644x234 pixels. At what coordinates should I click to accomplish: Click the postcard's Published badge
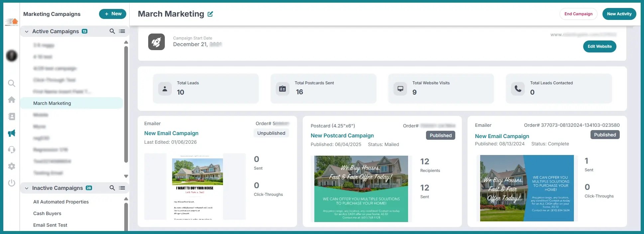tap(441, 135)
